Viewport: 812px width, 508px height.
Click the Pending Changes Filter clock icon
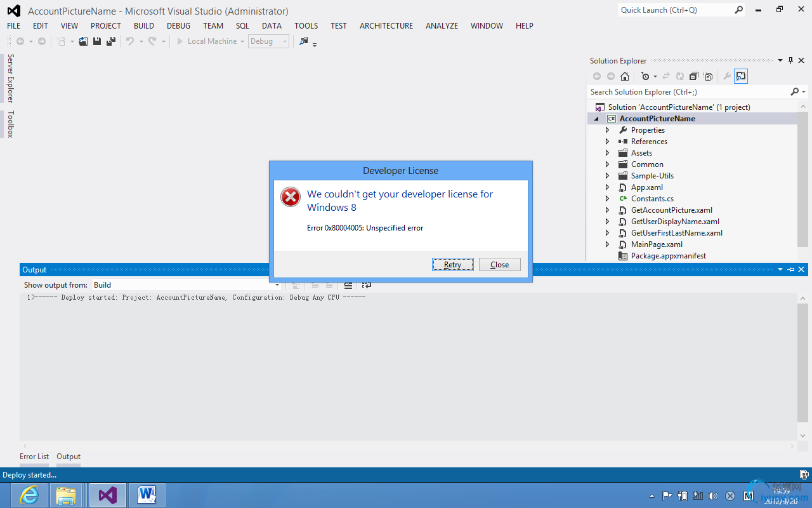tap(645, 76)
